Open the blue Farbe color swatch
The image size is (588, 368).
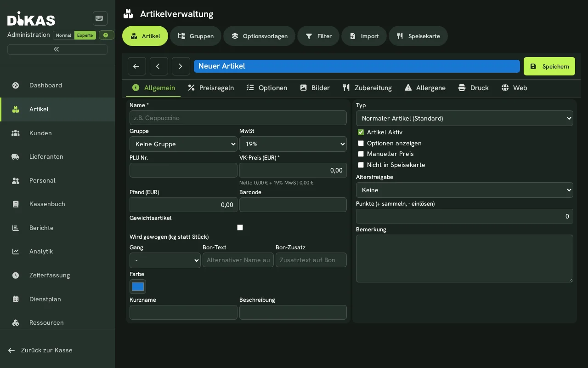[x=138, y=287]
